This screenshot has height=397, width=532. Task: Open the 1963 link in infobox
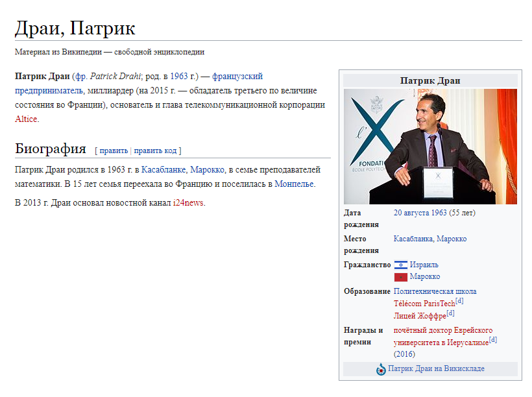(x=439, y=213)
